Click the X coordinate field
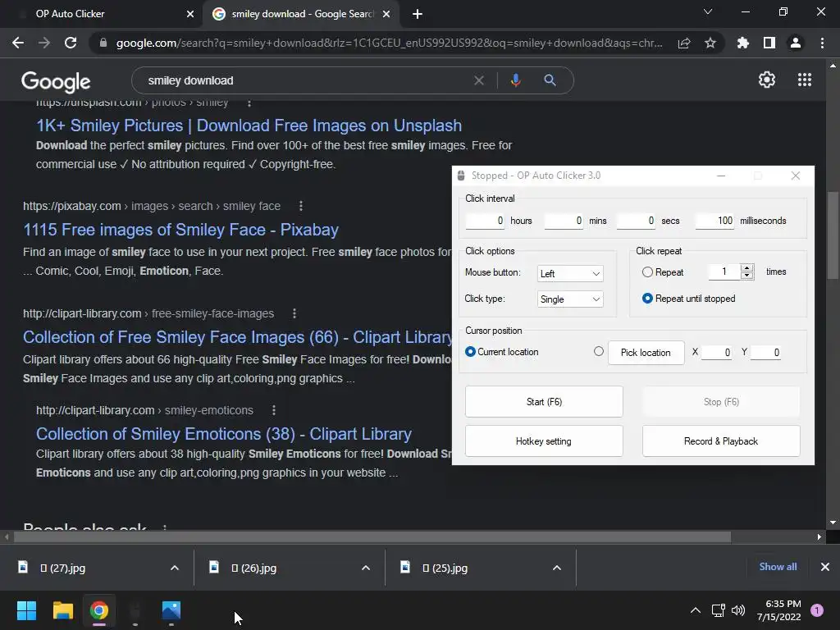Image resolution: width=840 pixels, height=630 pixels. (716, 353)
